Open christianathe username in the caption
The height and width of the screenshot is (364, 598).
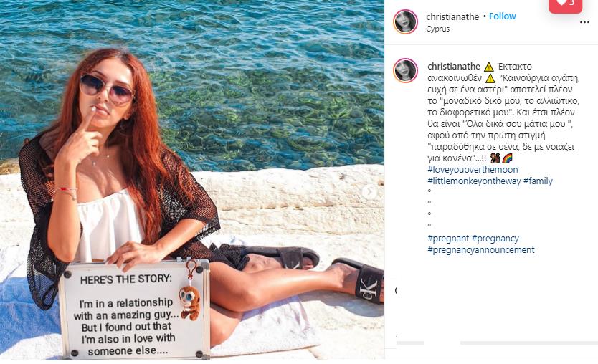454,67
